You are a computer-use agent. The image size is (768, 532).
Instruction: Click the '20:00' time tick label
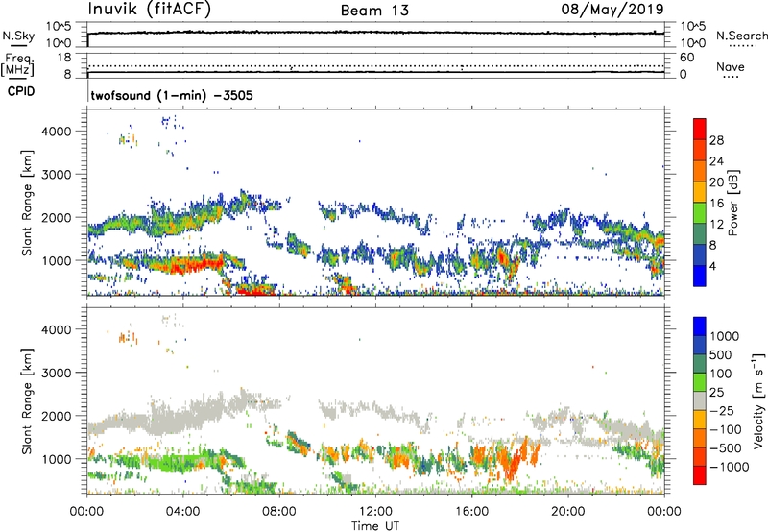[x=567, y=512]
